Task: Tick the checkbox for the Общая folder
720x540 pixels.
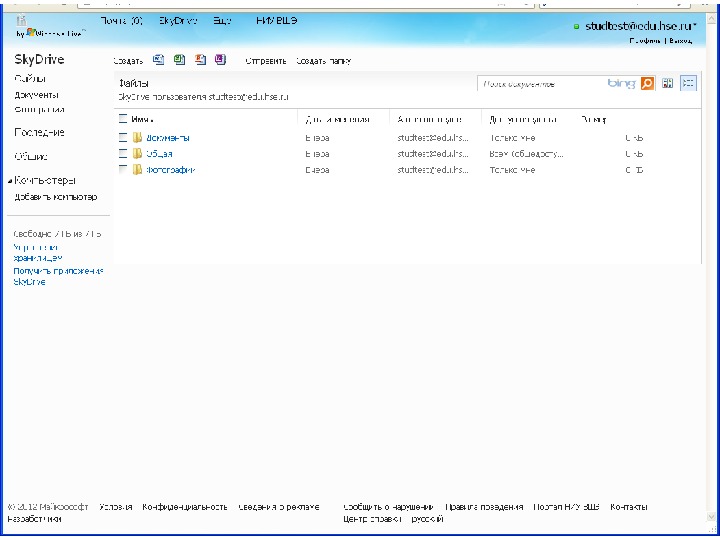Action: (x=123, y=153)
